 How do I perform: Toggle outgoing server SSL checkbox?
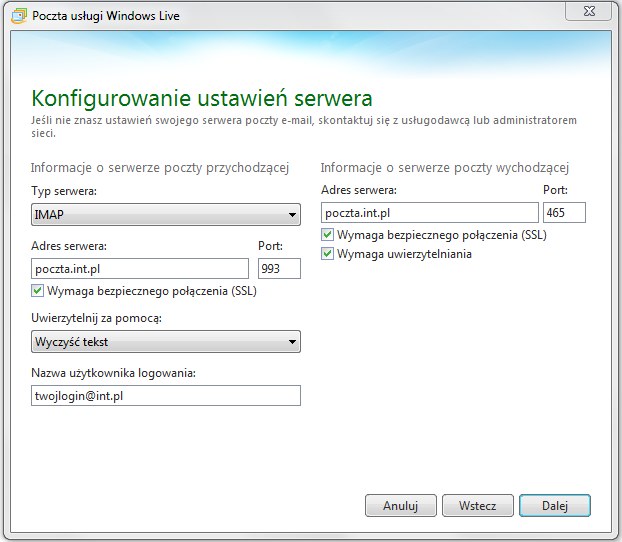click(327, 234)
